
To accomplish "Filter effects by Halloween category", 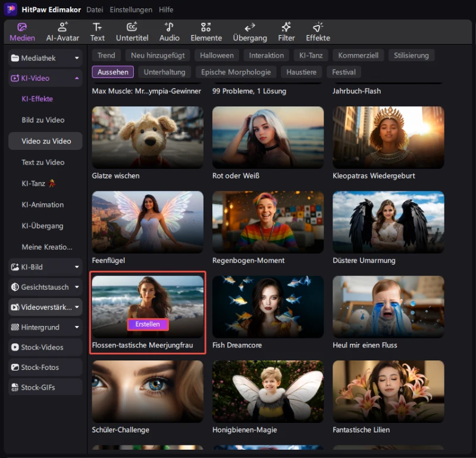I will pyautogui.click(x=216, y=55).
